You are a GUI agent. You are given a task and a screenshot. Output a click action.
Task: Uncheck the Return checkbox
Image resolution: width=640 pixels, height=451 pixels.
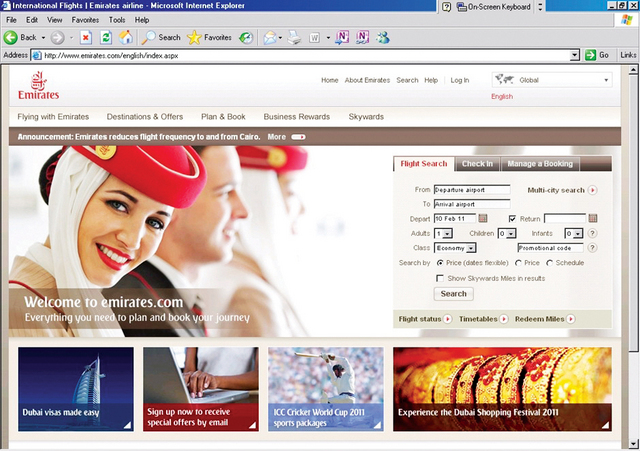[x=513, y=219]
